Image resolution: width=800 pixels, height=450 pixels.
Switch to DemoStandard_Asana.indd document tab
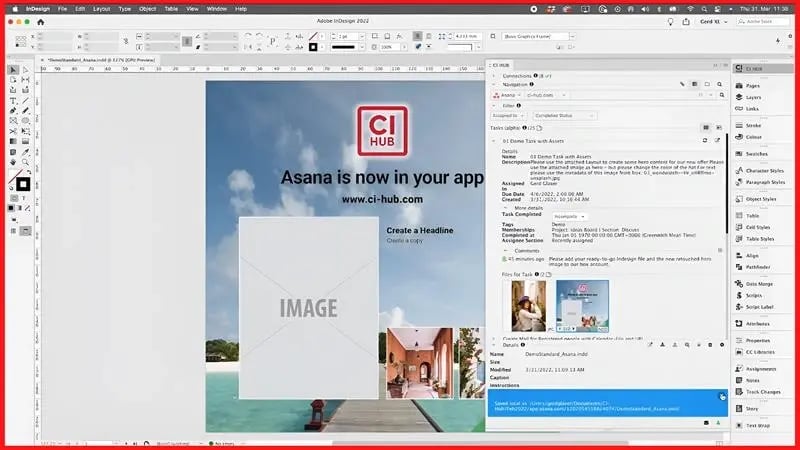pyautogui.click(x=101, y=60)
